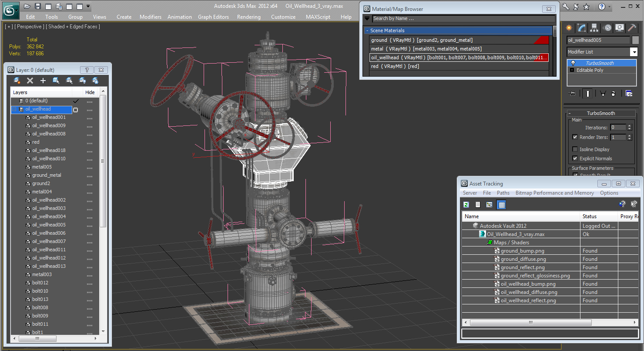Click the Help question mark icon in title bar

[x=601, y=7]
